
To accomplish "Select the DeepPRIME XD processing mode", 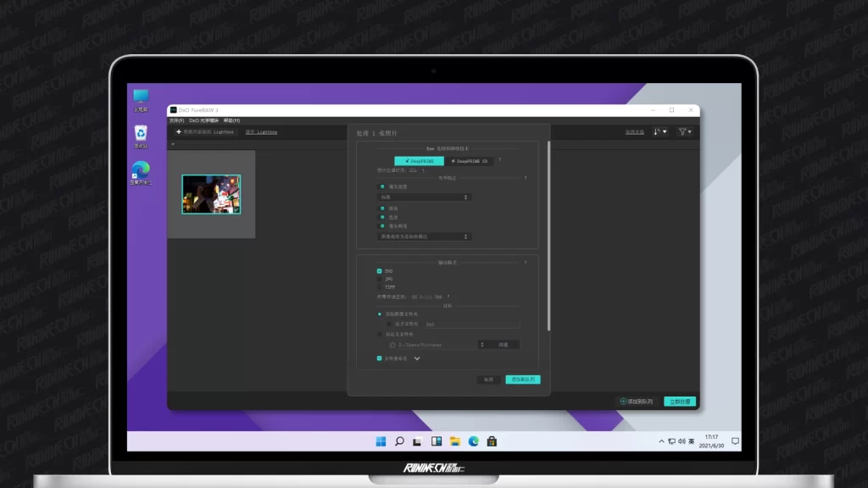I will point(470,160).
